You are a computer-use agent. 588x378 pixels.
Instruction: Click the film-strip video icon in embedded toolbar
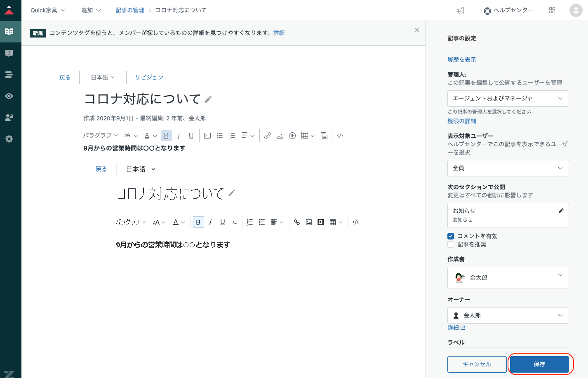coord(321,222)
